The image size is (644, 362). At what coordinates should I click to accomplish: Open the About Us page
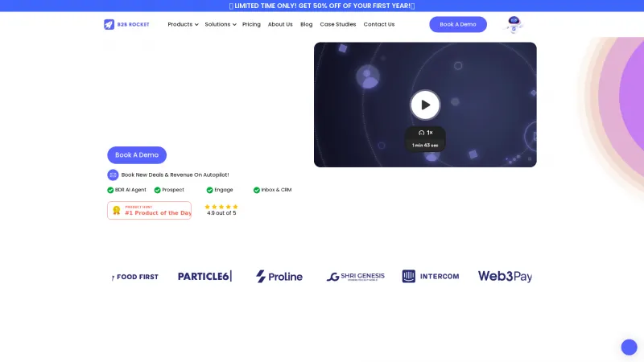(x=280, y=24)
